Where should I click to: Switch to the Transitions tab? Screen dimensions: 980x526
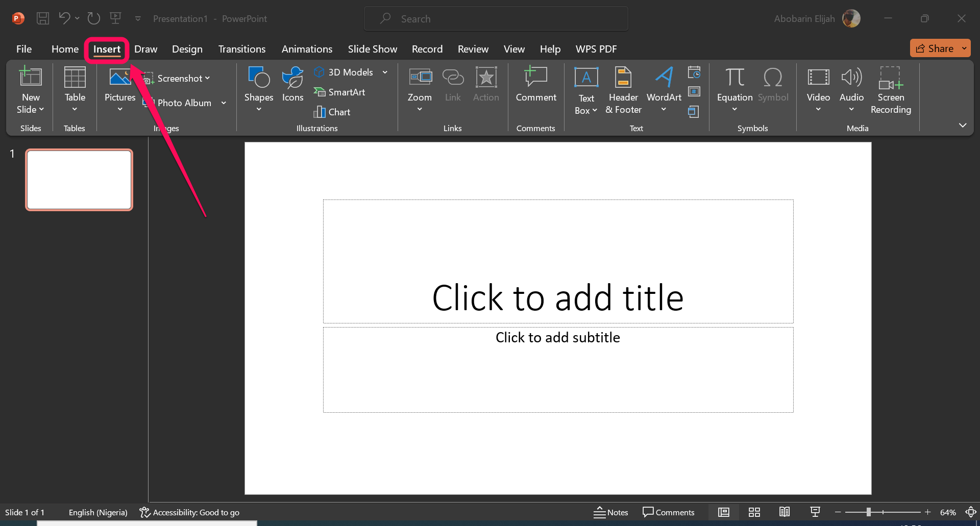click(x=242, y=49)
